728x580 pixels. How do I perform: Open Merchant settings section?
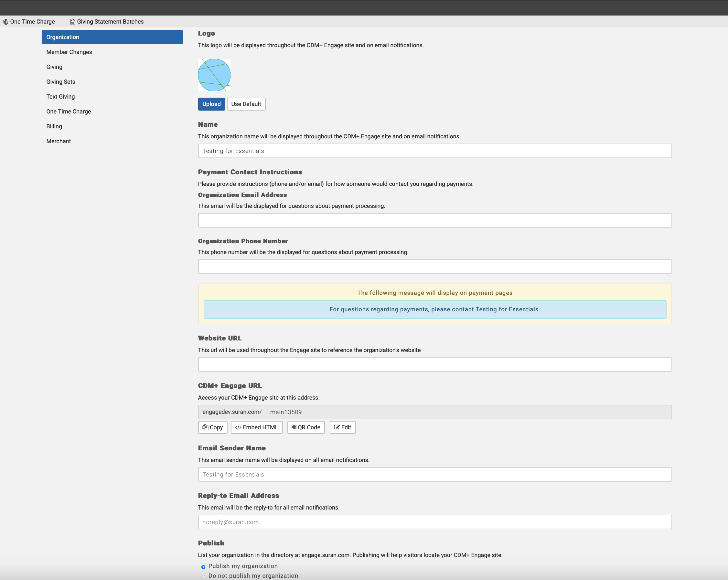[x=59, y=141]
